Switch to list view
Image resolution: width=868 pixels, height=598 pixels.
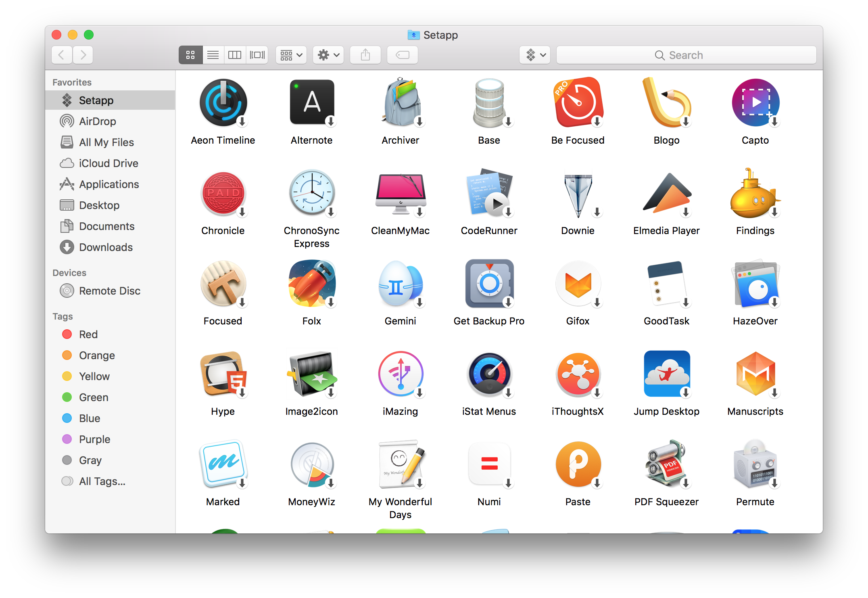point(213,55)
